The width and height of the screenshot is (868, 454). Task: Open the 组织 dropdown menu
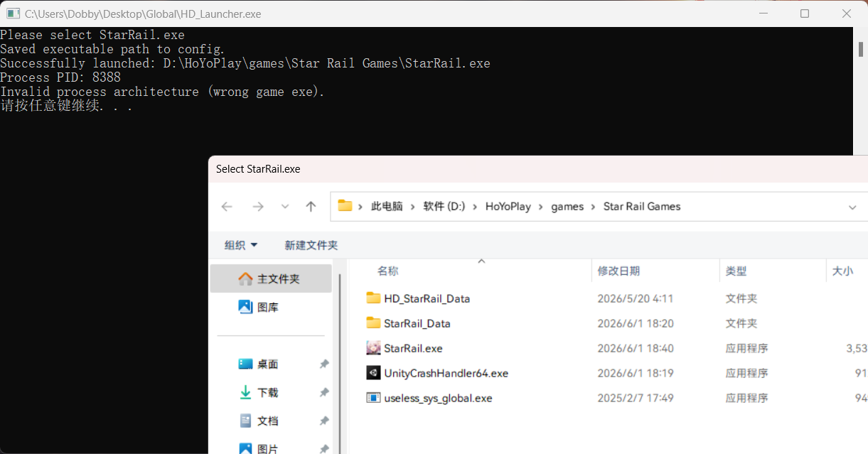coord(241,245)
